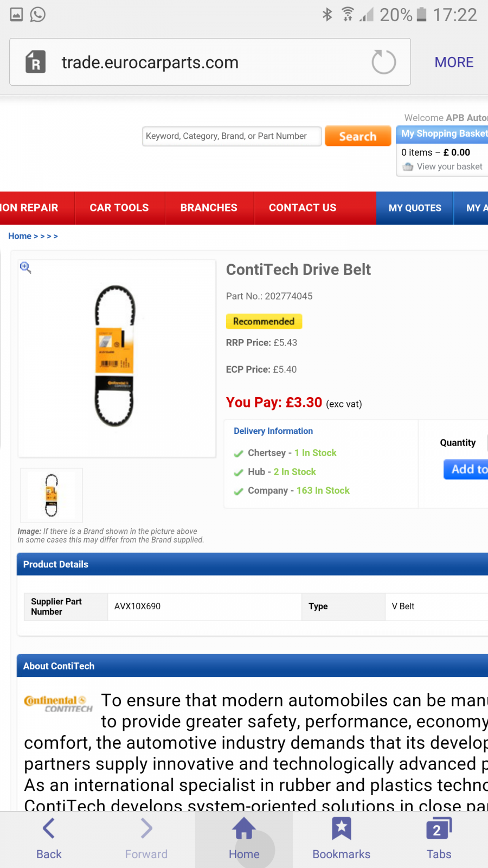Focus the keyword search input field
Screen dimensions: 488x868
tap(232, 136)
